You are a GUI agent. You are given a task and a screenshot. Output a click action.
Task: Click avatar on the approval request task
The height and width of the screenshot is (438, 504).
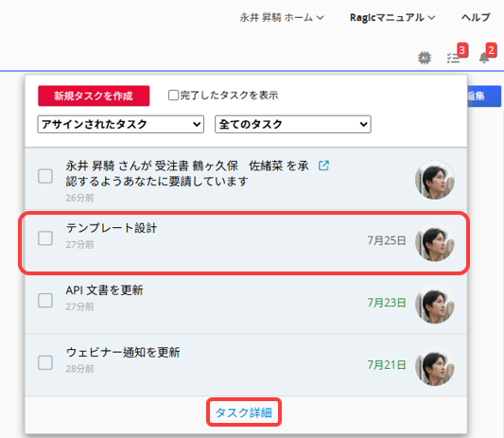pos(435,180)
